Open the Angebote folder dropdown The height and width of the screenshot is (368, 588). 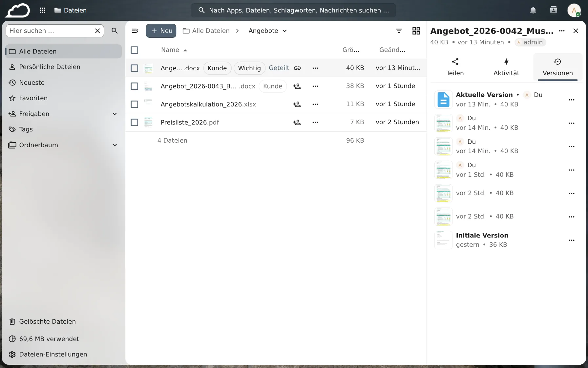[x=268, y=31]
